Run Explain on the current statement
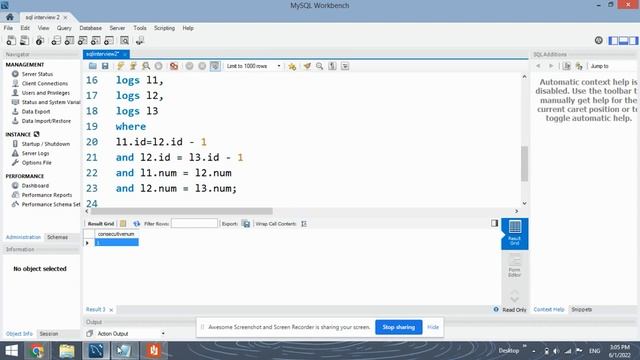The width and height of the screenshot is (640, 360). point(146,66)
